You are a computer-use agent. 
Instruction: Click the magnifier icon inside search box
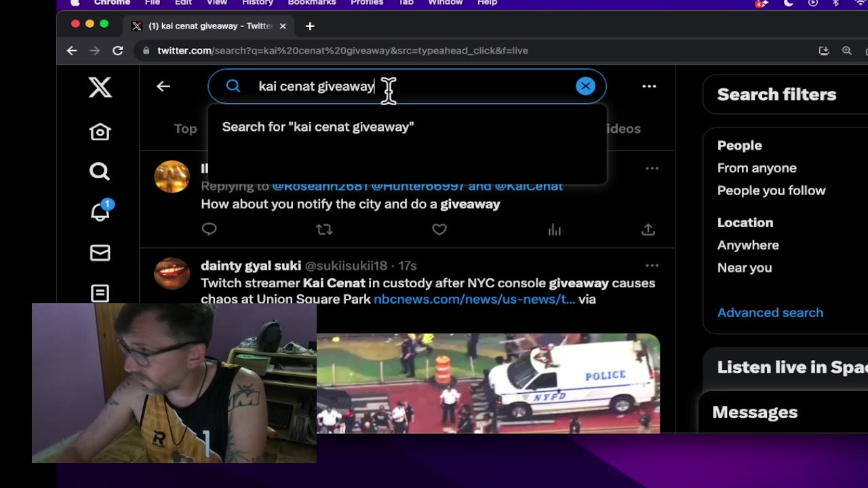click(233, 86)
